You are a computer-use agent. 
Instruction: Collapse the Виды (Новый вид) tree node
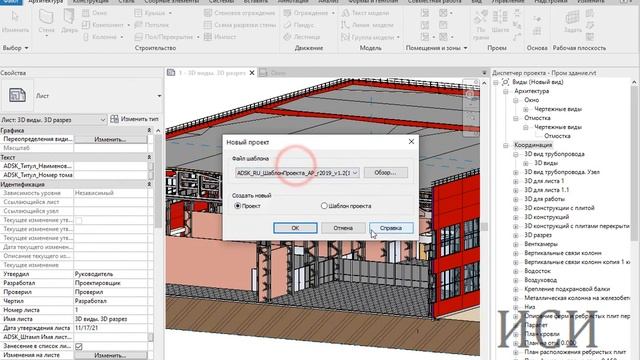click(496, 82)
